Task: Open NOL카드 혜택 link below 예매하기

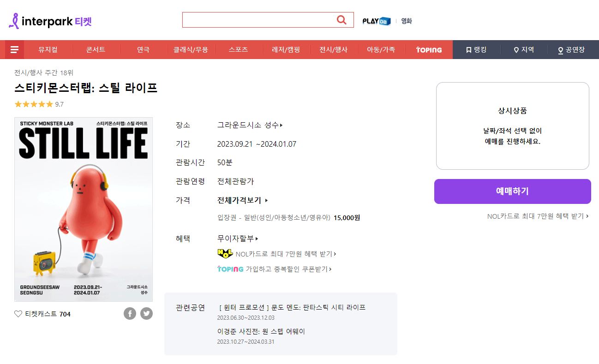Action: (x=538, y=216)
